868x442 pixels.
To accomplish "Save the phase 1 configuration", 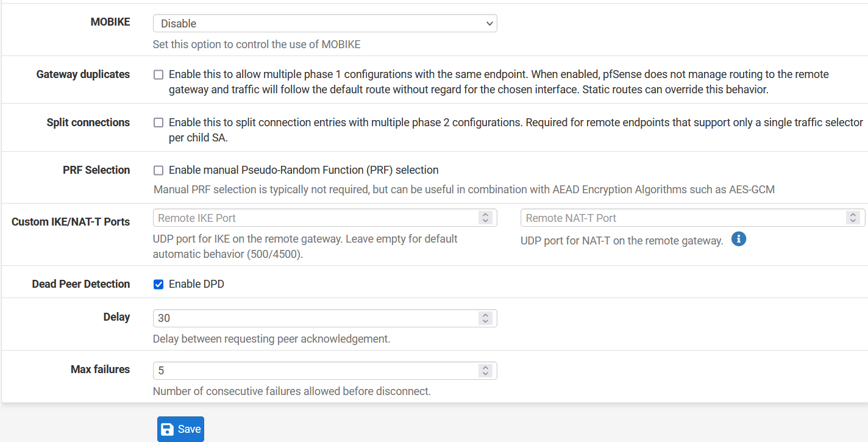I will pos(180,429).
